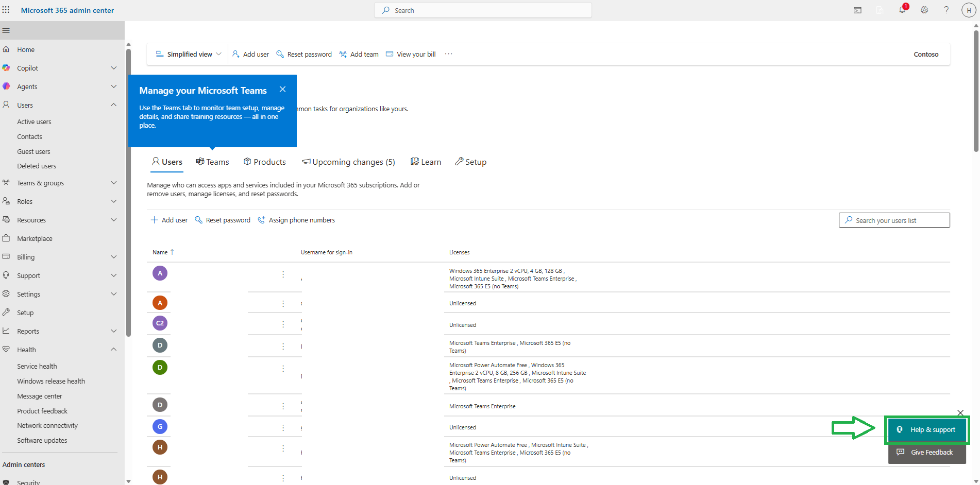
Task: Switch to the Products tab
Action: coord(265,162)
